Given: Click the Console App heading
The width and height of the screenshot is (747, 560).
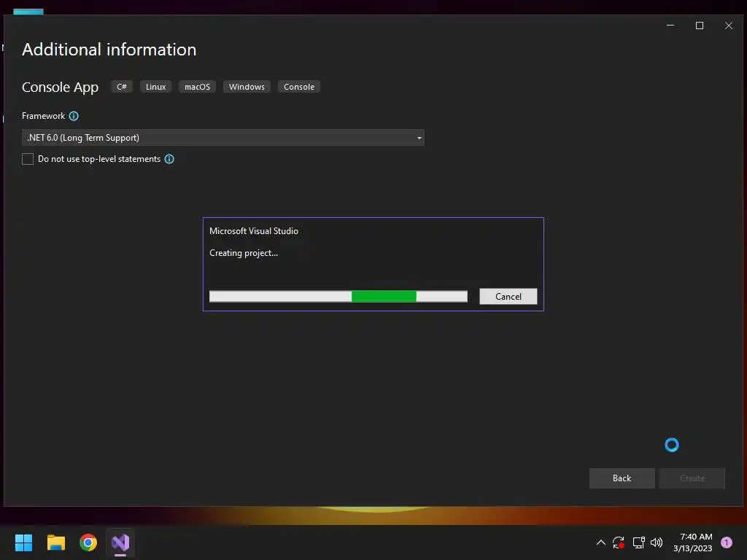Looking at the screenshot, I should [x=60, y=87].
